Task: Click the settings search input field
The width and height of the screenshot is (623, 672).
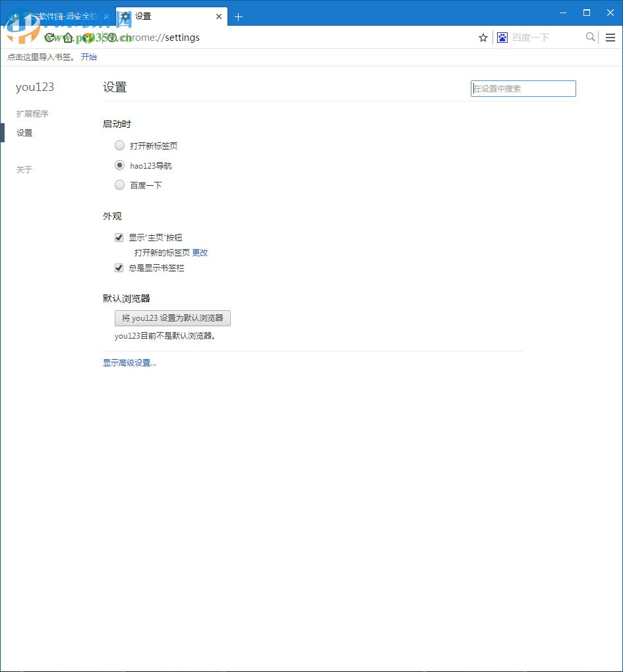Action: [x=523, y=88]
